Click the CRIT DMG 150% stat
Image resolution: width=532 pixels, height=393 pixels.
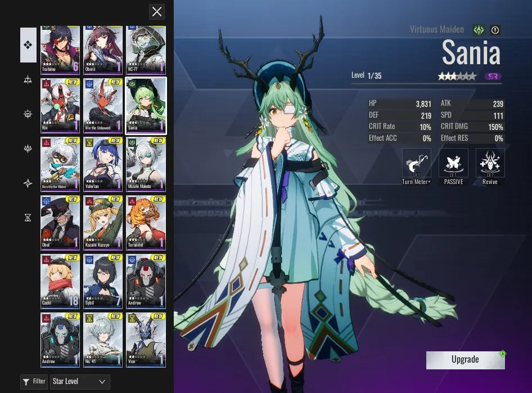pos(472,127)
